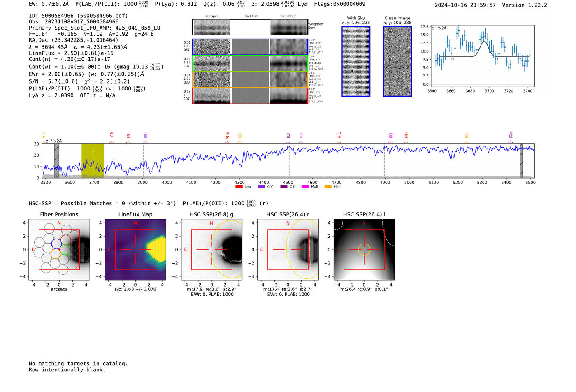Click the 'Smoothed' column header

click(288, 16)
